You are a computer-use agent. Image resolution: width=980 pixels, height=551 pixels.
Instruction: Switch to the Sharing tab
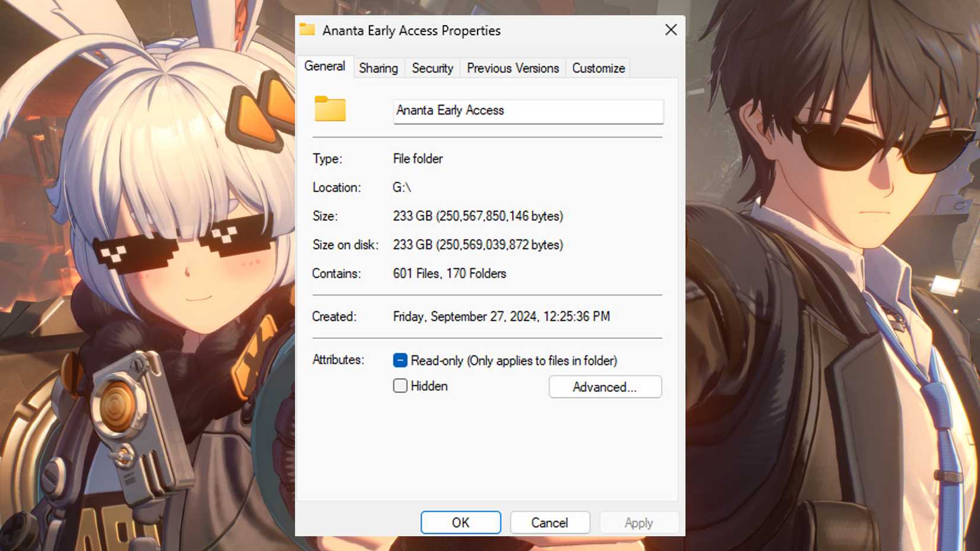(x=378, y=68)
